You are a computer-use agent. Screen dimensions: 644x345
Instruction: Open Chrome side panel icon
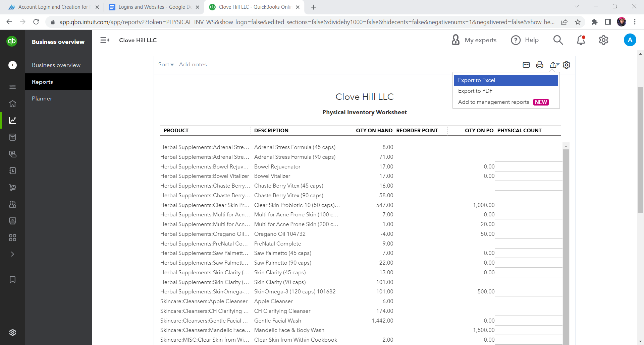(608, 22)
